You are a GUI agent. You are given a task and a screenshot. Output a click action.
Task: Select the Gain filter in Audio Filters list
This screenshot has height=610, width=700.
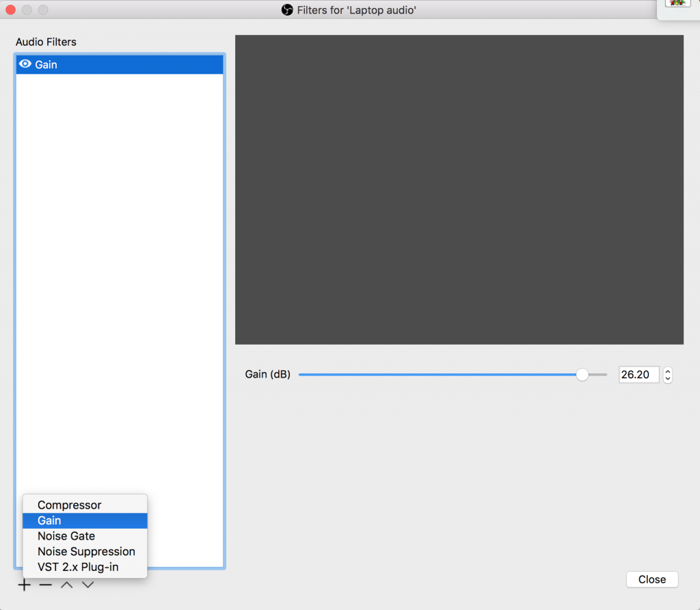point(120,64)
